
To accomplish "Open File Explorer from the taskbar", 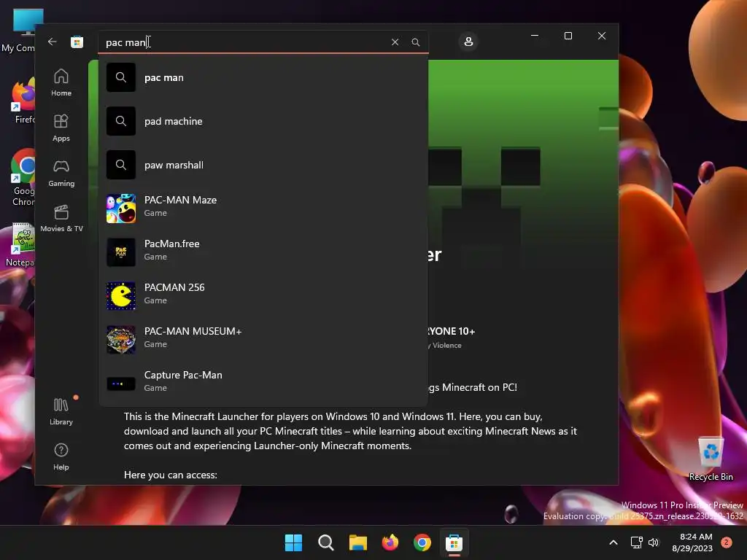I will tap(357, 542).
